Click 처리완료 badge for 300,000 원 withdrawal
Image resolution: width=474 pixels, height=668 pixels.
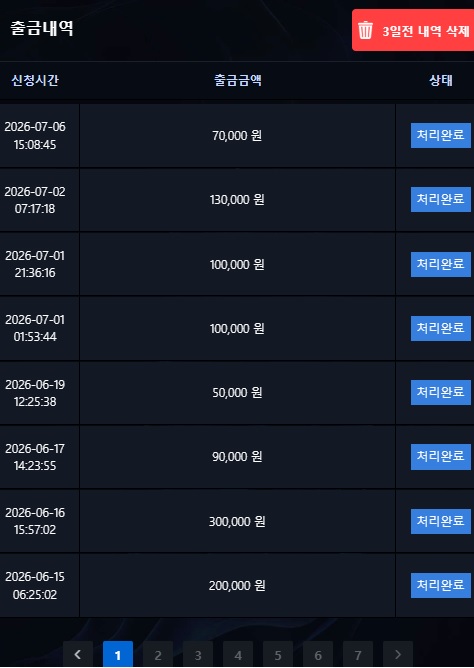[x=440, y=521]
